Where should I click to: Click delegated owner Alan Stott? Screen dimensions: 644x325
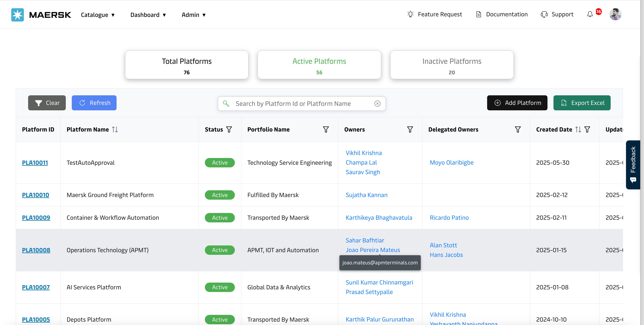(x=443, y=245)
